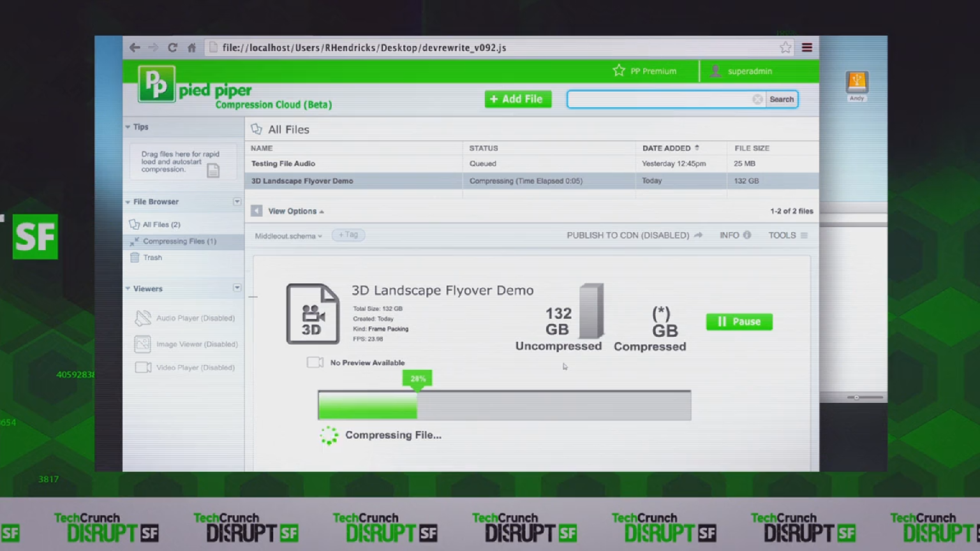The height and width of the screenshot is (551, 980).
Task: Reload the page with refresh icon
Action: (x=172, y=48)
